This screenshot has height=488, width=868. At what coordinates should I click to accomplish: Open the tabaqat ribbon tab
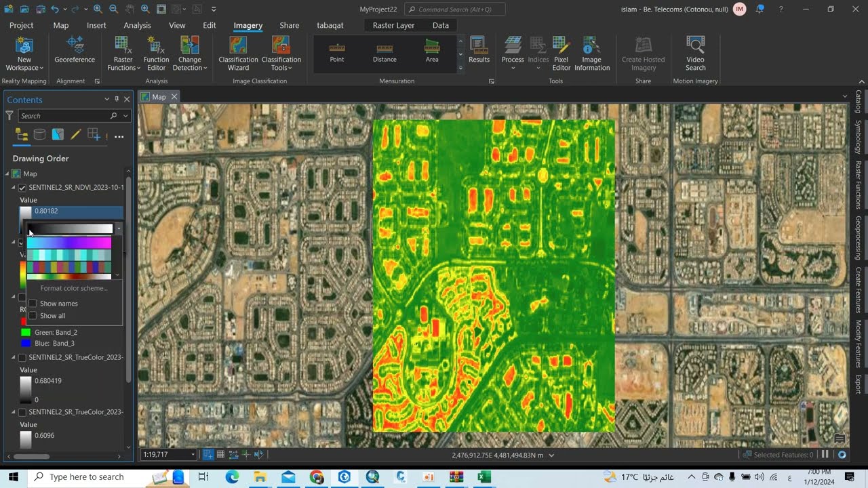pyautogui.click(x=330, y=25)
